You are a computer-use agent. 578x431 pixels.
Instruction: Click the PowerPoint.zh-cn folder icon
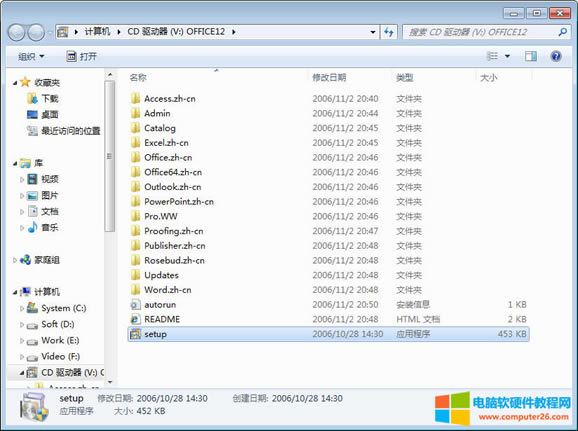tap(136, 202)
